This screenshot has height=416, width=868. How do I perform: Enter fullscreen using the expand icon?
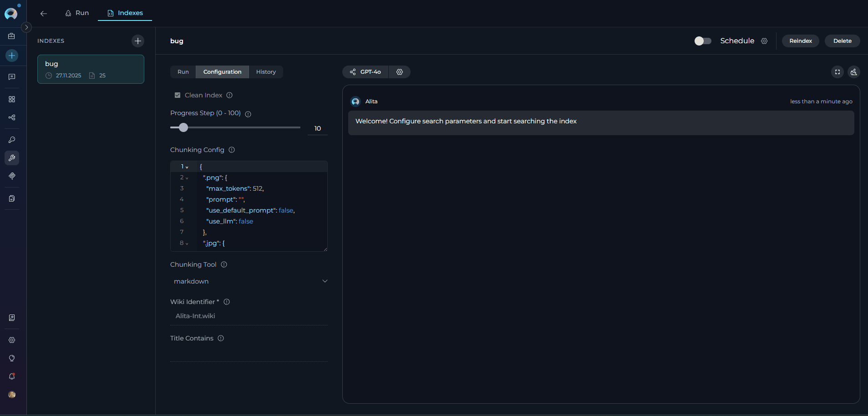click(837, 72)
